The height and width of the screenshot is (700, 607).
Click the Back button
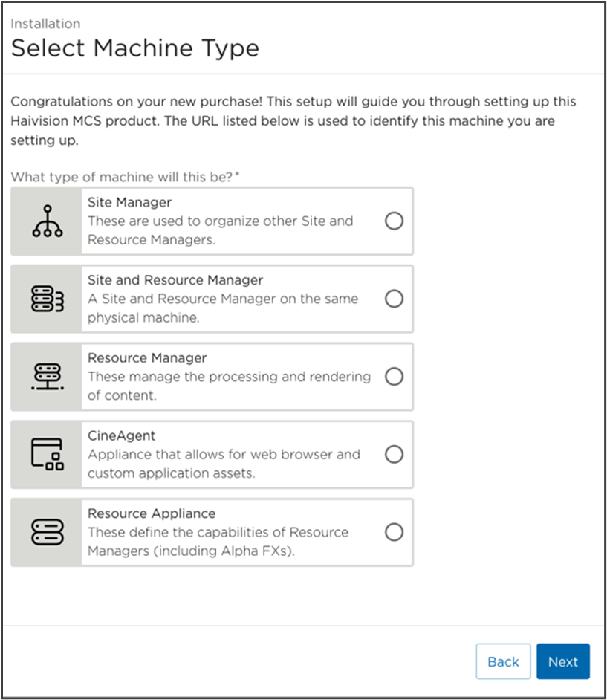pyautogui.click(x=503, y=661)
